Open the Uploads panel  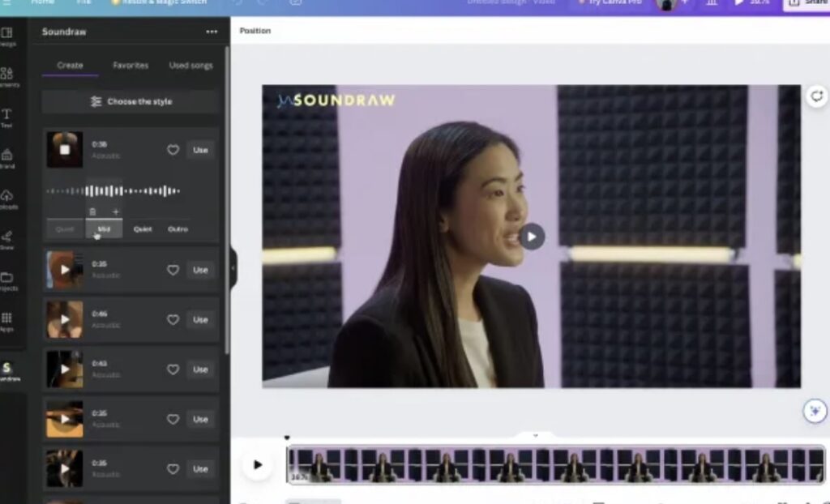(6, 199)
